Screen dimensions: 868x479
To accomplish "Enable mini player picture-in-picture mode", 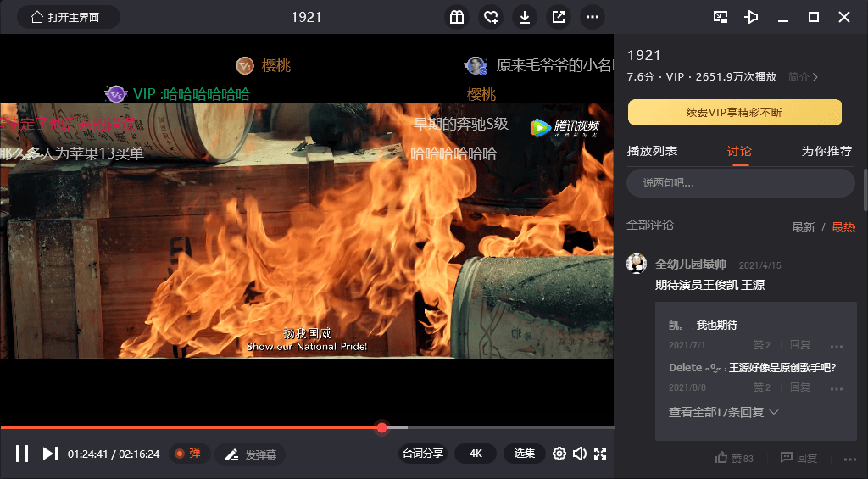I will pos(721,17).
